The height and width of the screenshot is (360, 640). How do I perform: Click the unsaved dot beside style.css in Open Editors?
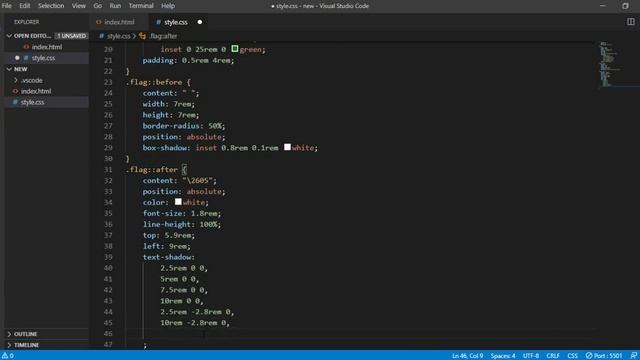(x=17, y=58)
